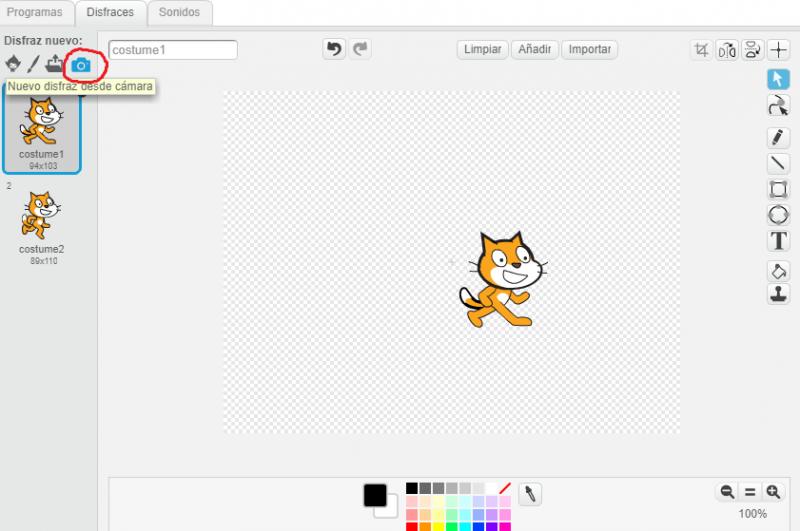Click the "costume2" name label

(x=41, y=249)
